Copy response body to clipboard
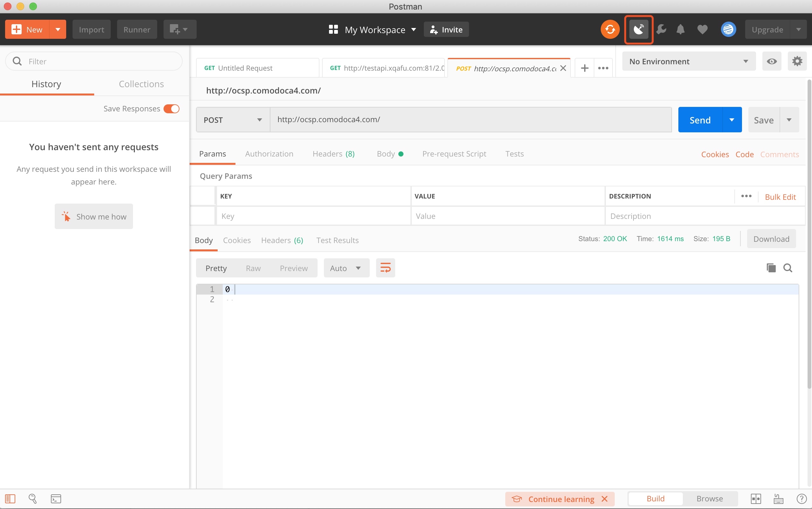The width and height of the screenshot is (812, 509). point(771,268)
